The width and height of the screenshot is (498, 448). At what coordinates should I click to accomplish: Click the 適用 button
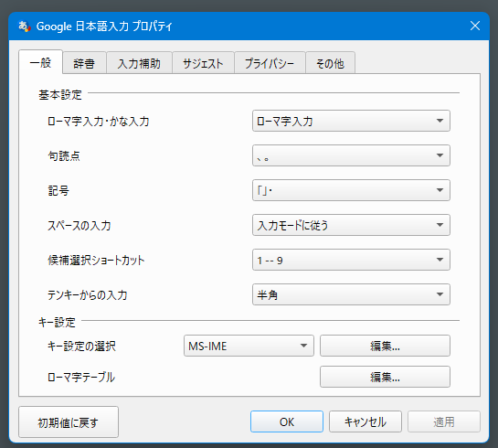[x=444, y=421]
